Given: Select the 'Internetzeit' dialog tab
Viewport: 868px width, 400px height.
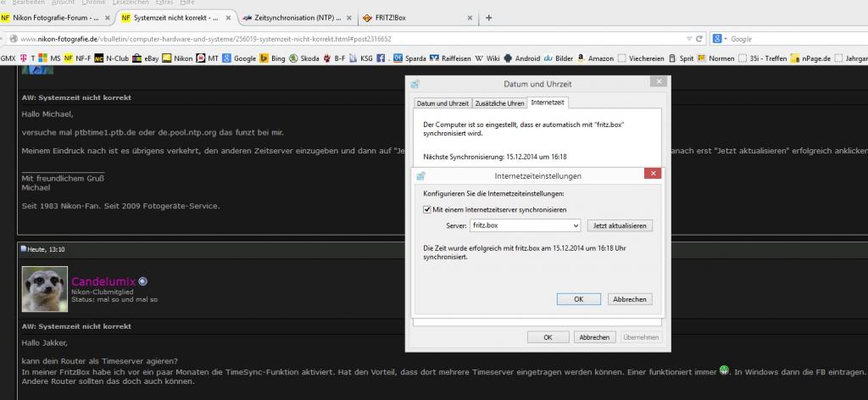Looking at the screenshot, I should click(547, 103).
